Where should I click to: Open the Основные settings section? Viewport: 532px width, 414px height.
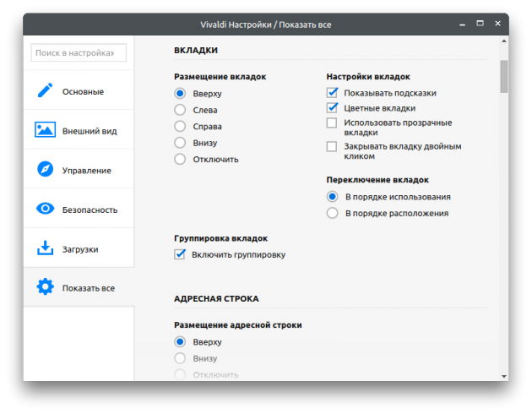[79, 90]
